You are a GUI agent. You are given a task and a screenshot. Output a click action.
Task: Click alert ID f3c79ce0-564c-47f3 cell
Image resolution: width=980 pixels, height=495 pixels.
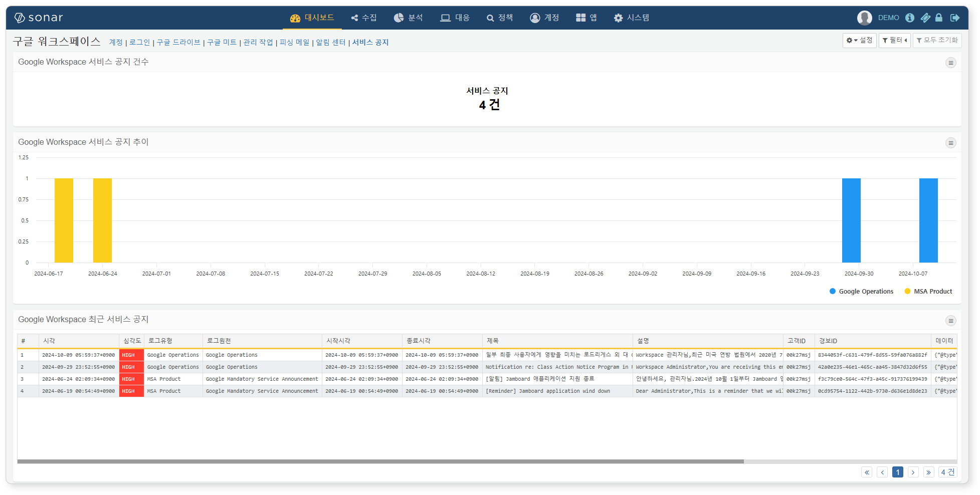(872, 379)
